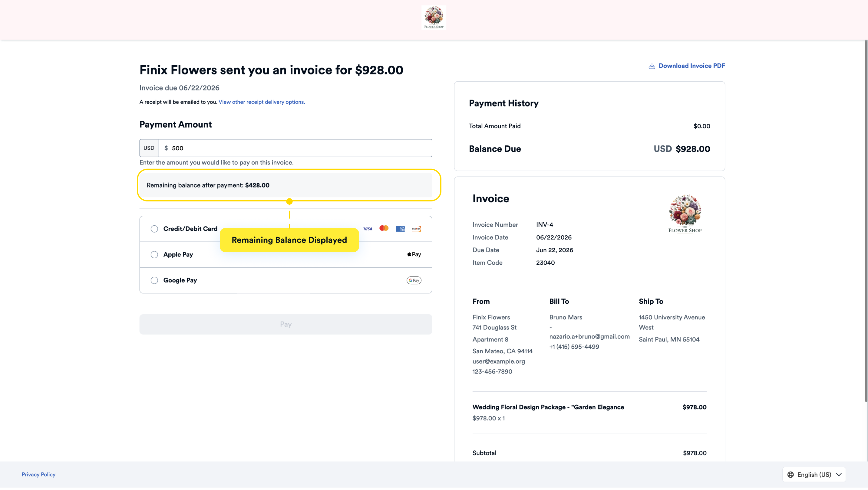Click invoice number INV-4
Viewport: 868px width, 490px height.
pos(544,225)
